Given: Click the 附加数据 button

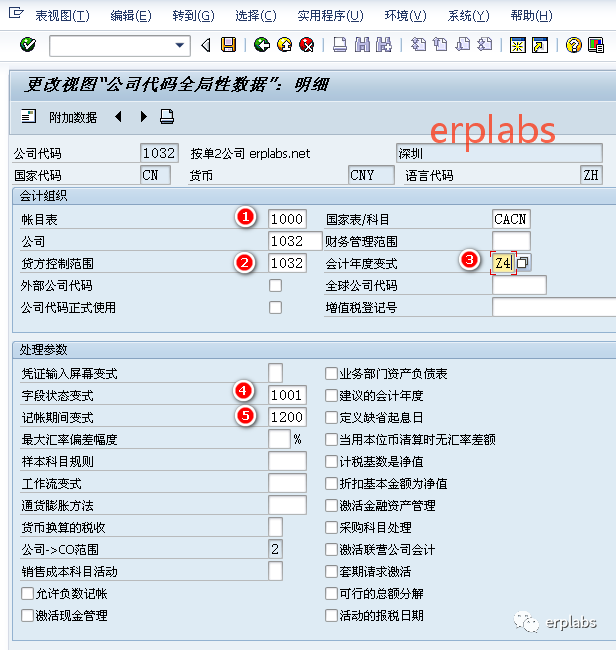Looking at the screenshot, I should 73,117.
